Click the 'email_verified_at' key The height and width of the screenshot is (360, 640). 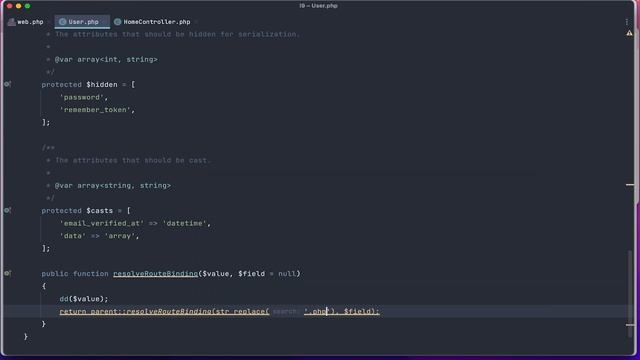tap(102, 223)
